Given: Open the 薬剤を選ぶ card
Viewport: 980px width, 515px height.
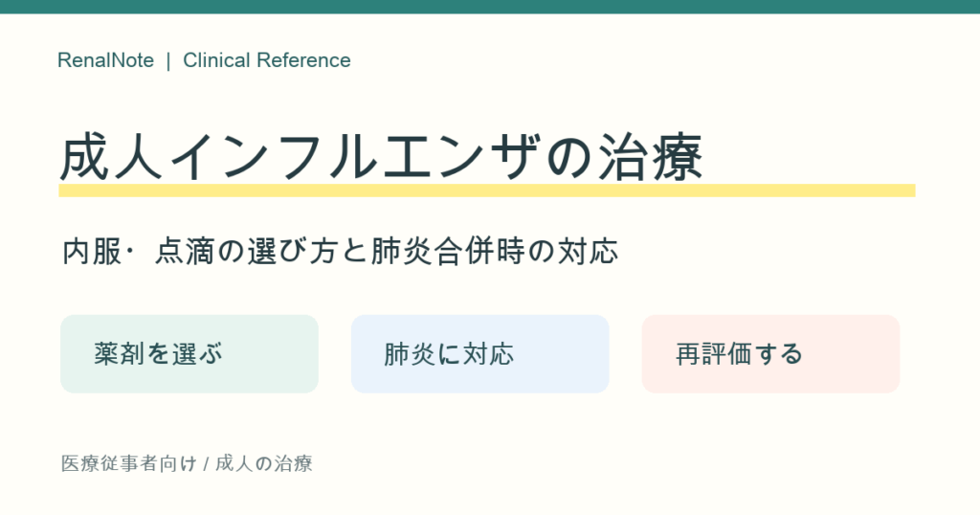Looking at the screenshot, I should point(189,354).
